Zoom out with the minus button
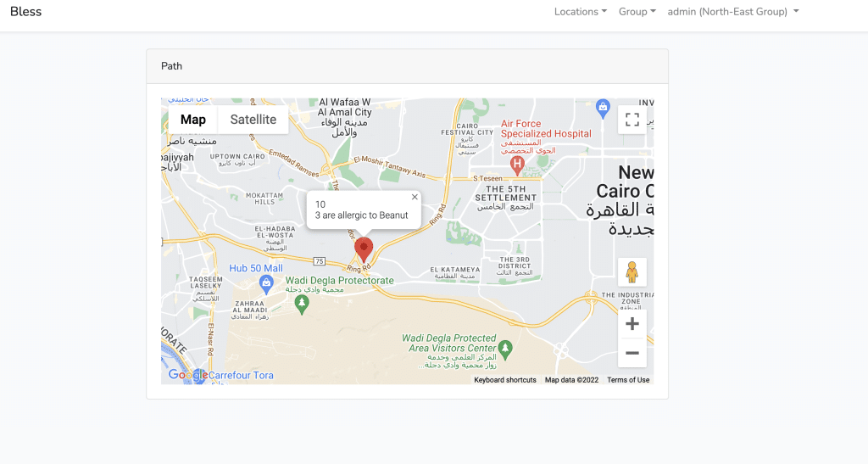This screenshot has height=464, width=868. [632, 353]
